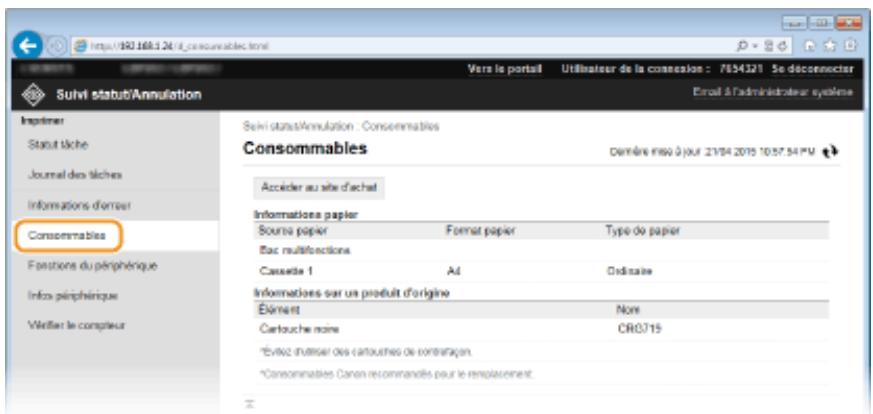Viewport: 873px width, 414px height.
Task: Click the 'Ordinaire' paper type cell
Action: (x=629, y=271)
